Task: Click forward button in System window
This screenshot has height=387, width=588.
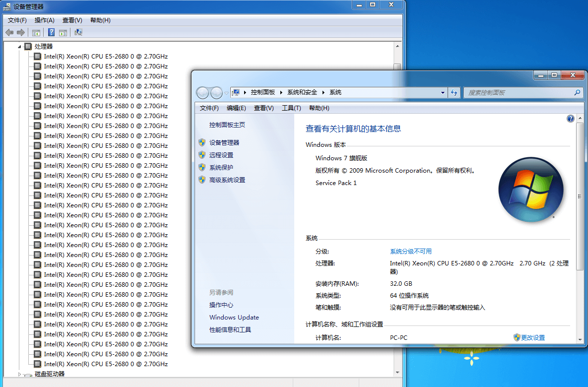Action: pyautogui.click(x=216, y=92)
